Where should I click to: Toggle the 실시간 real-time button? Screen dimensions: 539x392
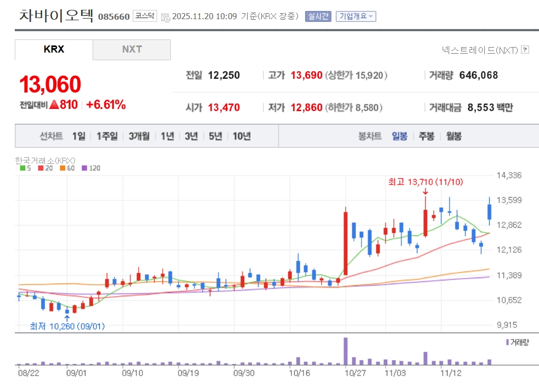[x=318, y=16]
